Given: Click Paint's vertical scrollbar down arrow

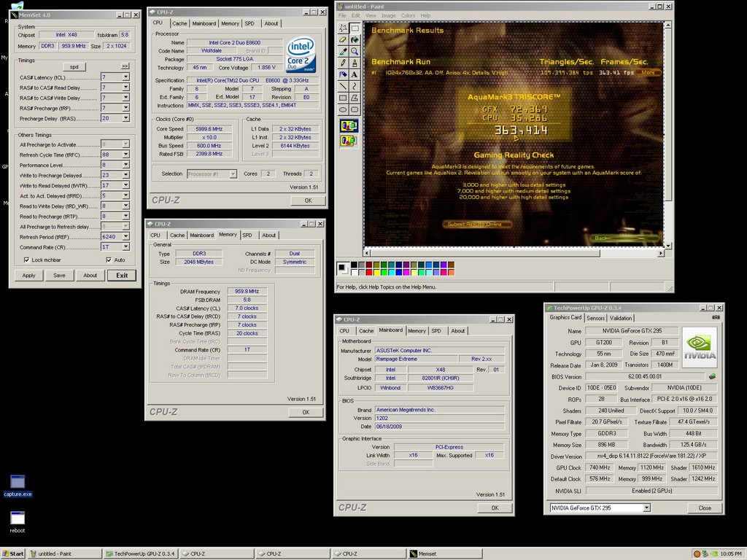Looking at the screenshot, I should coord(667,246).
